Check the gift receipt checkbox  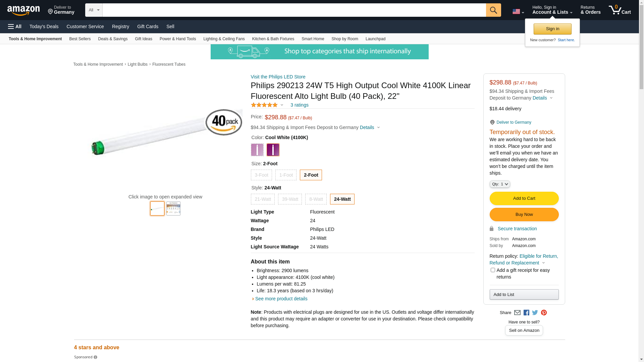[493, 270]
